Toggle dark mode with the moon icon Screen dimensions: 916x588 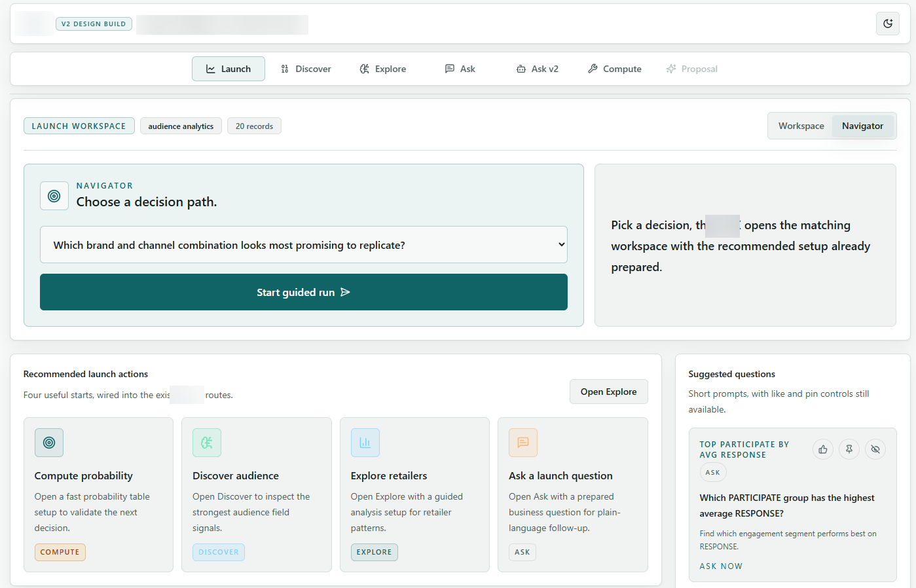point(888,24)
